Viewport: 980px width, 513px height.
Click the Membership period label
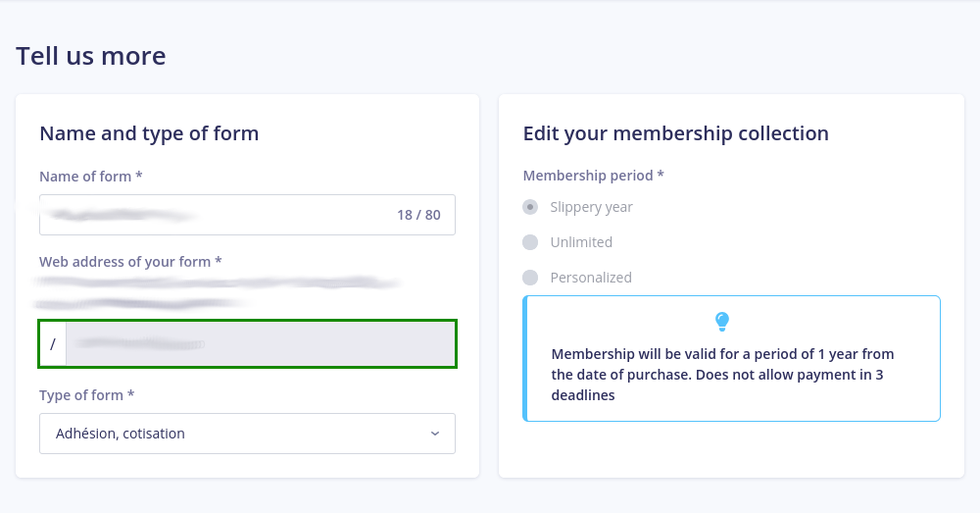pyautogui.click(x=594, y=176)
